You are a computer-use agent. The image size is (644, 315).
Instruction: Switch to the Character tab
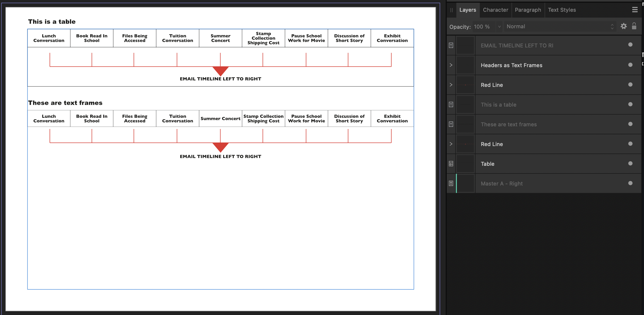(495, 10)
